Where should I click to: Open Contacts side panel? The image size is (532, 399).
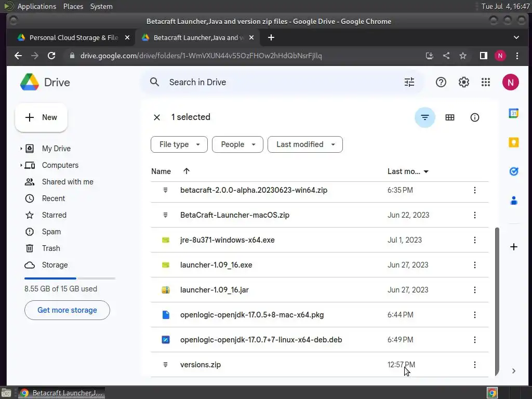click(514, 201)
